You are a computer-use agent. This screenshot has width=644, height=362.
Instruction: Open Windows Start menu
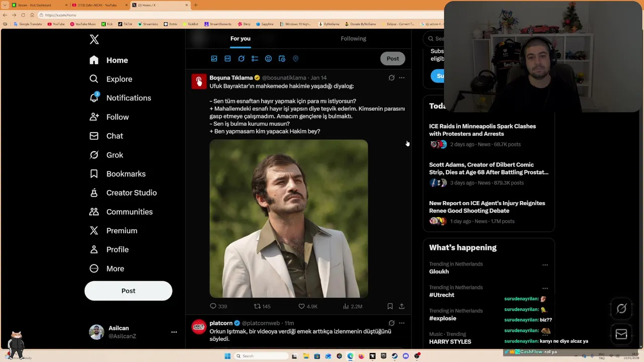point(227,356)
